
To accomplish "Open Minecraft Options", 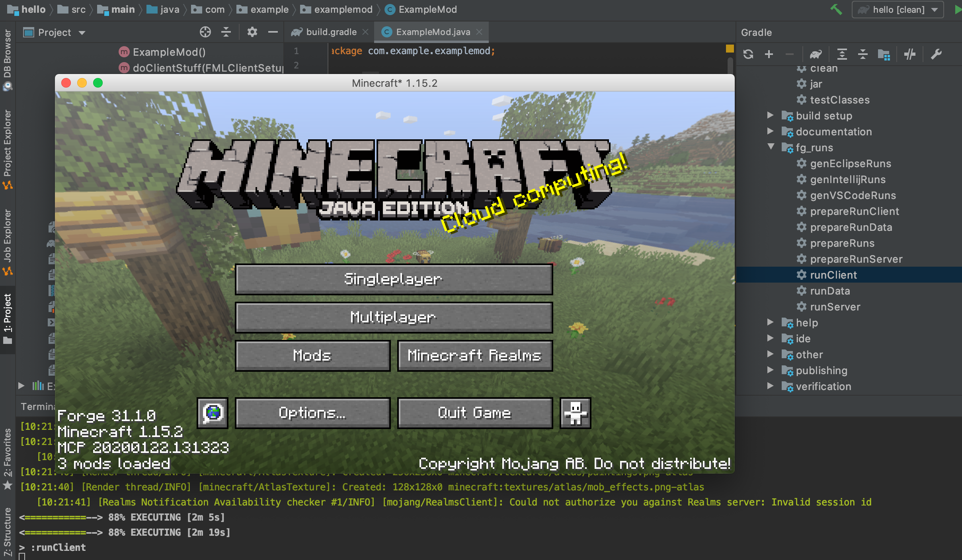I will click(312, 413).
